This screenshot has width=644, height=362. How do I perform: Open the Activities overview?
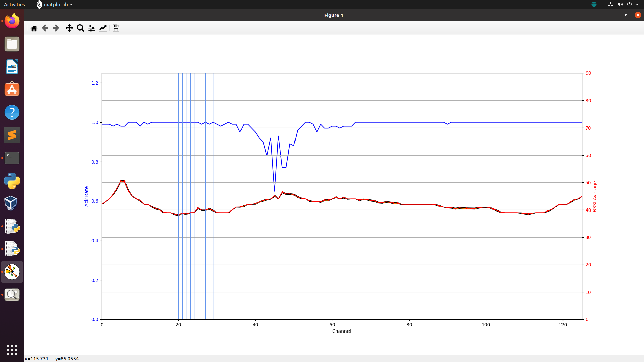14,4
